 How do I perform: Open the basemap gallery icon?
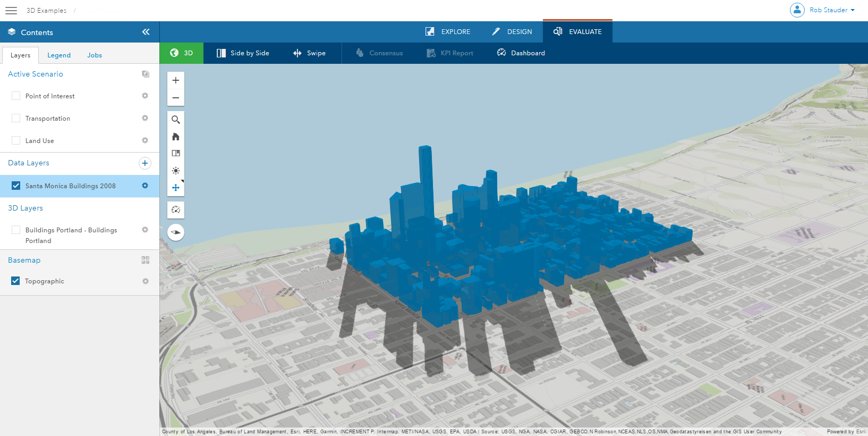coord(146,260)
